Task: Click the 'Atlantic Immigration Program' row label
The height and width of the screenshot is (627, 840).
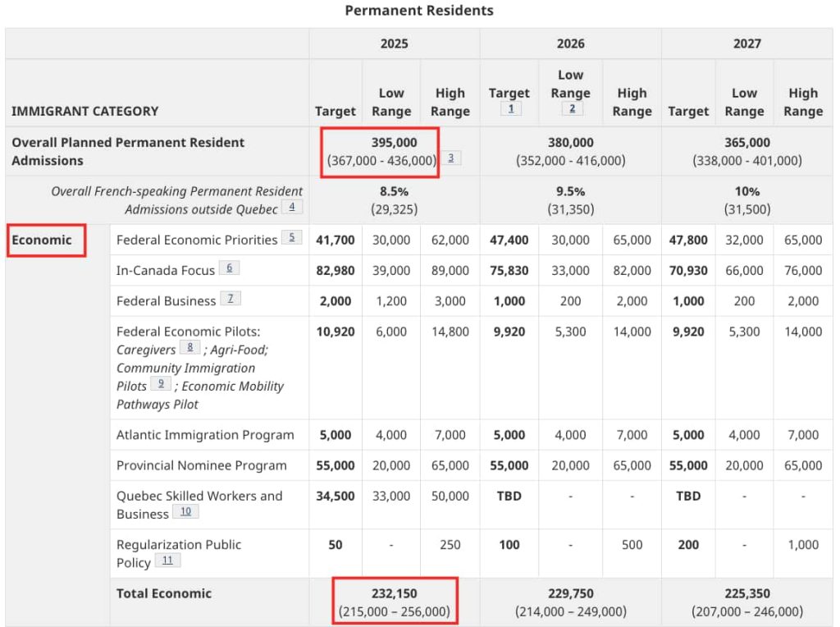Action: [x=205, y=435]
